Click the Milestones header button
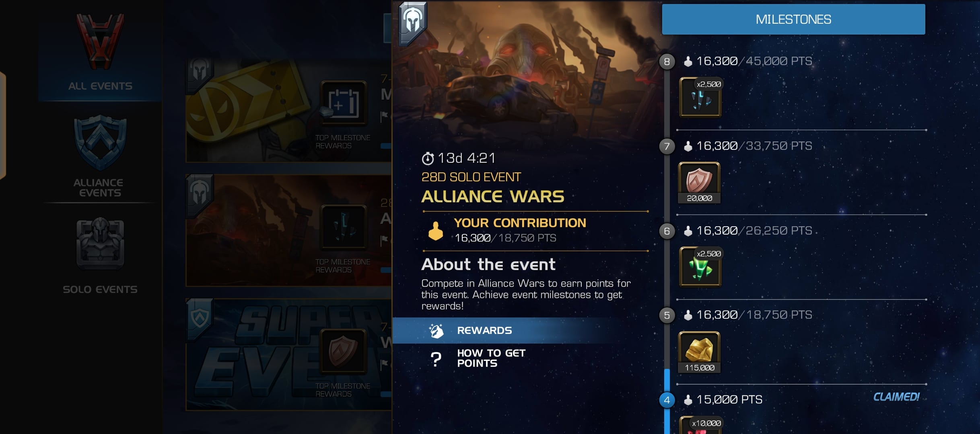This screenshot has width=980, height=434. click(793, 19)
